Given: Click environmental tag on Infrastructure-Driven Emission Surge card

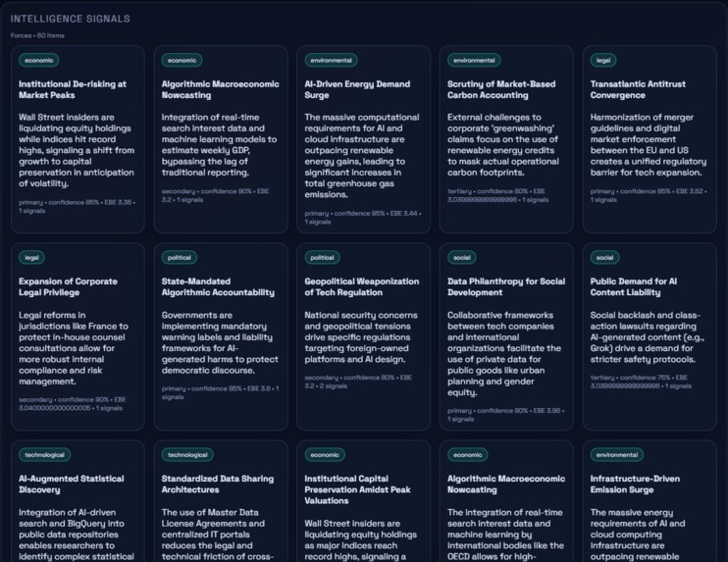Looking at the screenshot, I should point(616,455).
